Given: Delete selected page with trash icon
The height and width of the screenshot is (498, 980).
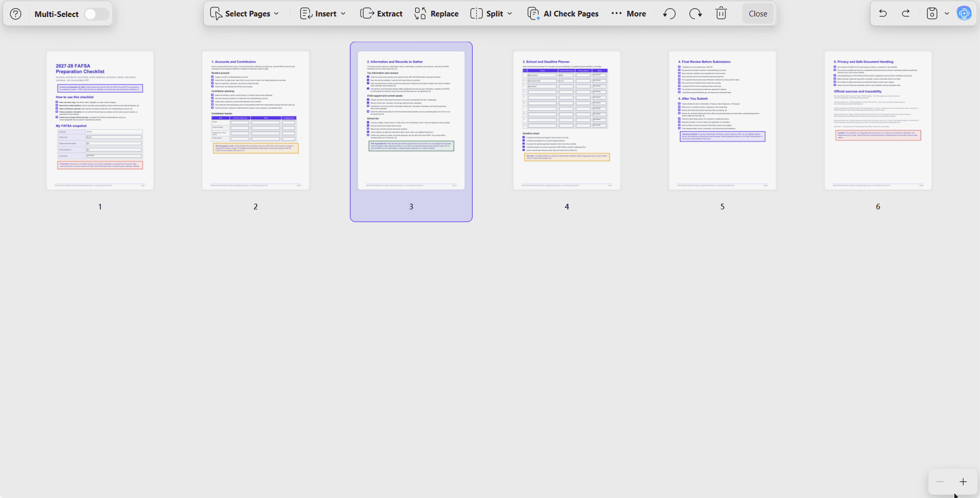Looking at the screenshot, I should [x=721, y=14].
